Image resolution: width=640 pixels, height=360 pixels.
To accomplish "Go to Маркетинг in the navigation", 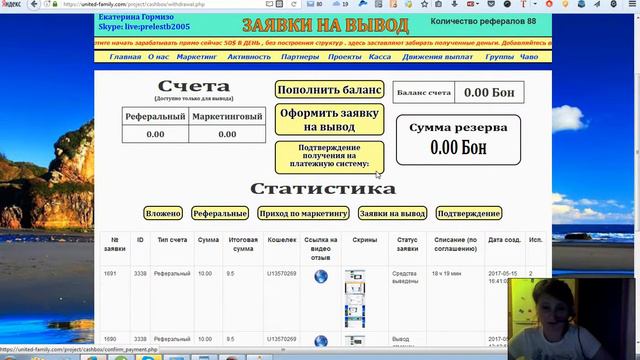I will [196, 57].
